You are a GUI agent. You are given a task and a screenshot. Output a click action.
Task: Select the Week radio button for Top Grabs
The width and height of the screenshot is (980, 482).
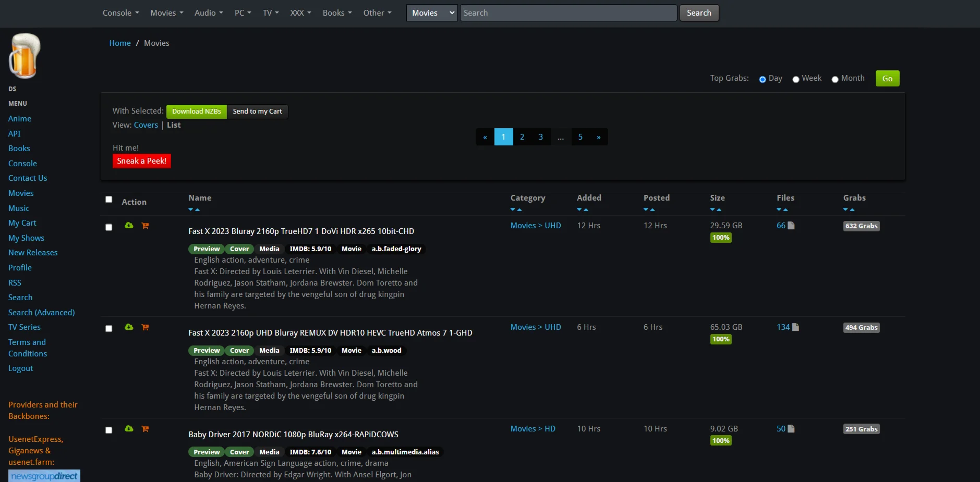pos(796,79)
